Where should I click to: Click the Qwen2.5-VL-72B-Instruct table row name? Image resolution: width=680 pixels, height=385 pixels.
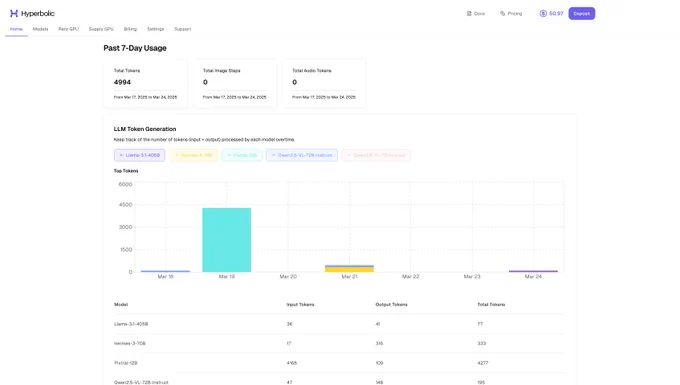(141, 382)
